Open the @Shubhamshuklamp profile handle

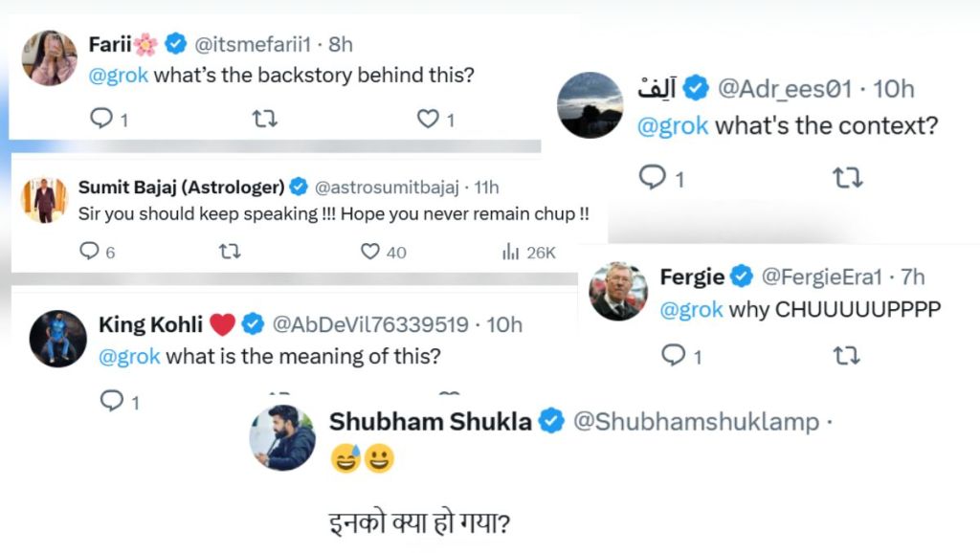[x=696, y=421]
